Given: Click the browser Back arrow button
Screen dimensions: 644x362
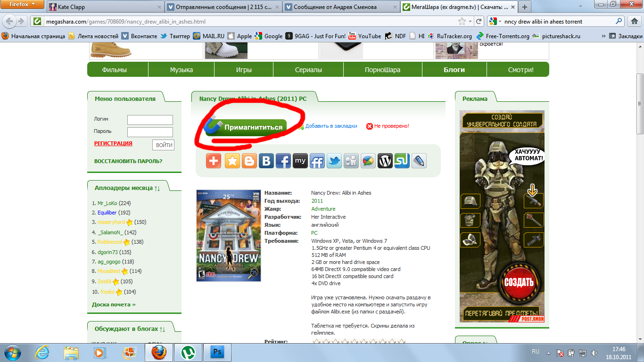Looking at the screenshot, I should [x=8, y=21].
